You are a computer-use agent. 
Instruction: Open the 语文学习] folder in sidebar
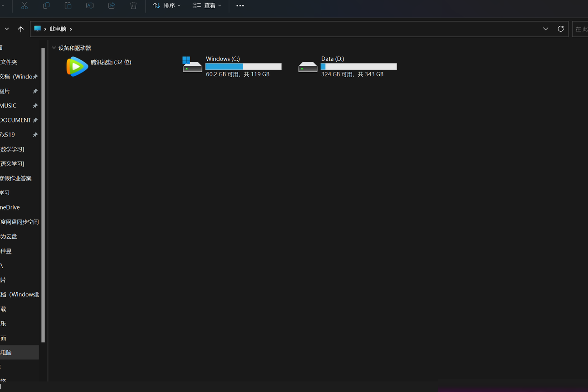click(19, 164)
